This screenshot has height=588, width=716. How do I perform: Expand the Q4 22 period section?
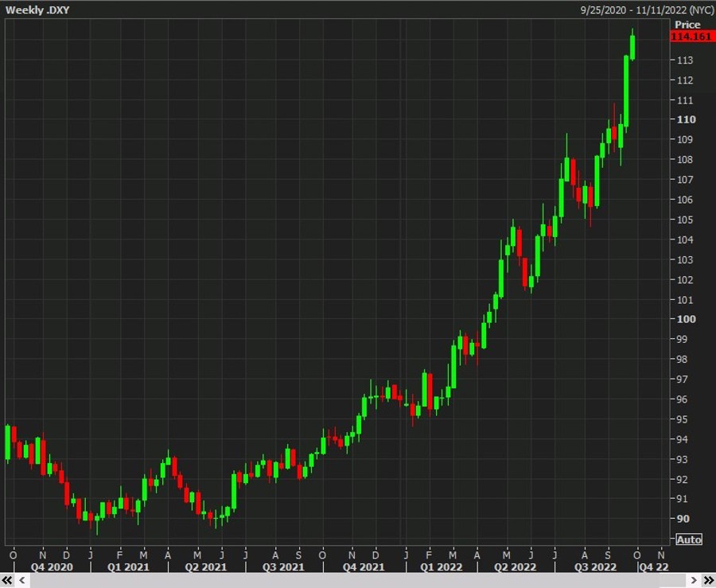click(x=654, y=567)
